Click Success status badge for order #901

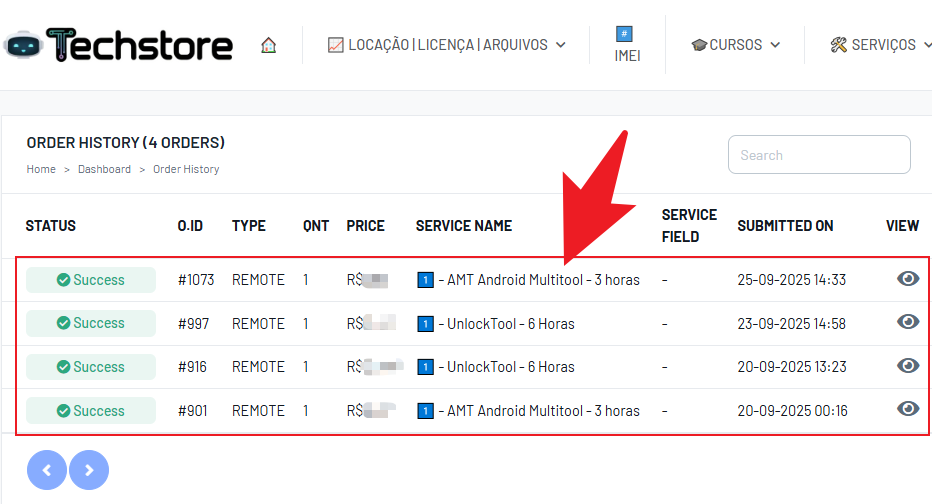click(91, 411)
